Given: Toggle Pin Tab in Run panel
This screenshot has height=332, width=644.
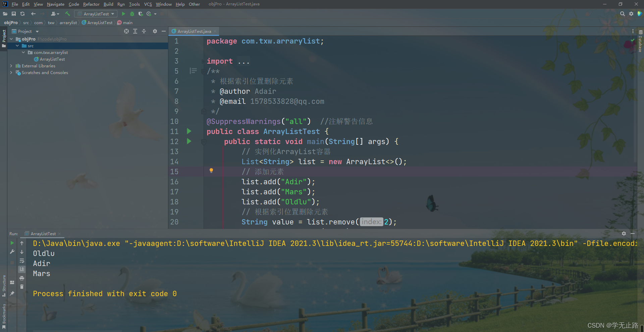Looking at the screenshot, I should click(x=12, y=293).
